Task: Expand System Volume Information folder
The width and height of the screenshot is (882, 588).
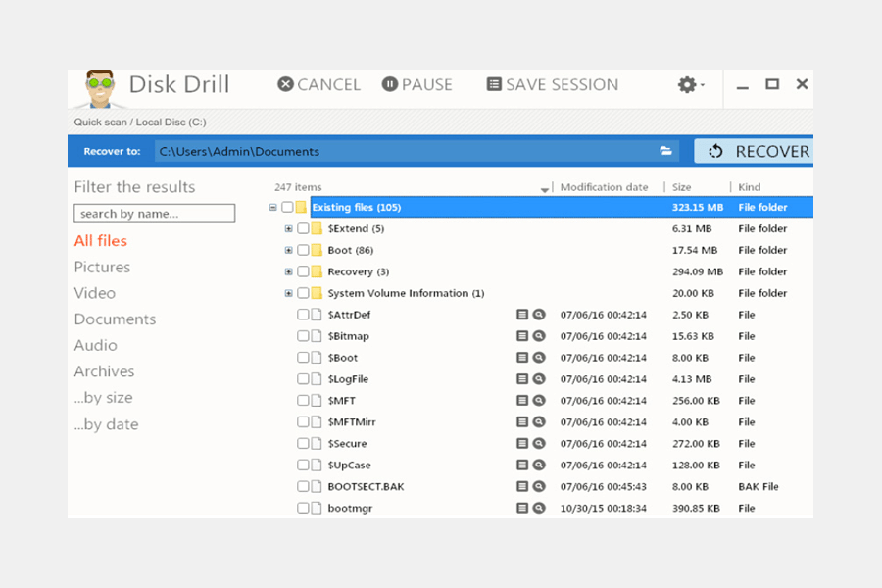Action: click(x=288, y=293)
